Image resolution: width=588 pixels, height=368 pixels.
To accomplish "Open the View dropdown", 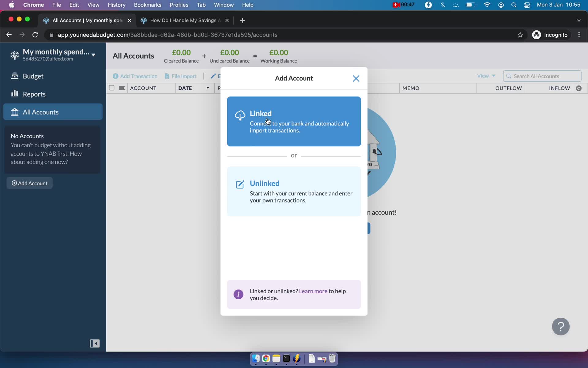I will click(x=486, y=76).
